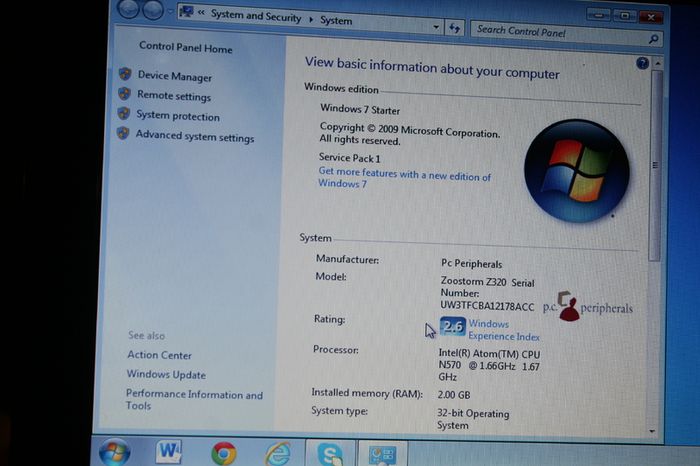Click the address bar refresh button

click(454, 29)
